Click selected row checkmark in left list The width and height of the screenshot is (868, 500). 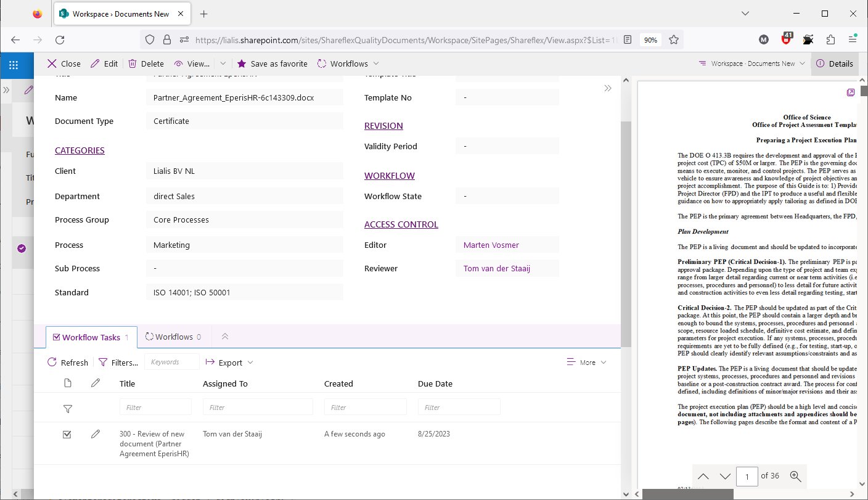(22, 248)
